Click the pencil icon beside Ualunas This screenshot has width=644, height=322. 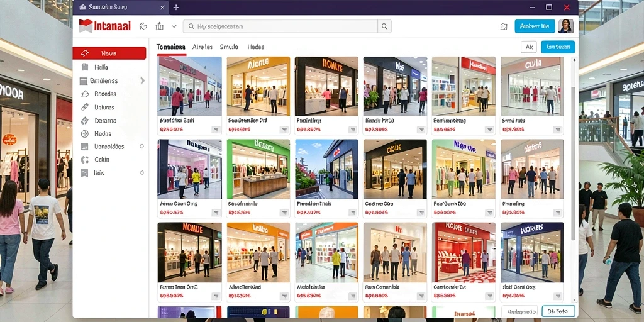point(85,107)
